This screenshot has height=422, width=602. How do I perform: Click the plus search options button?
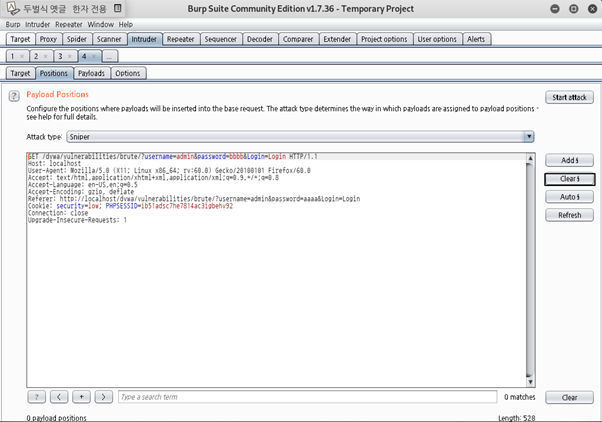point(81,397)
